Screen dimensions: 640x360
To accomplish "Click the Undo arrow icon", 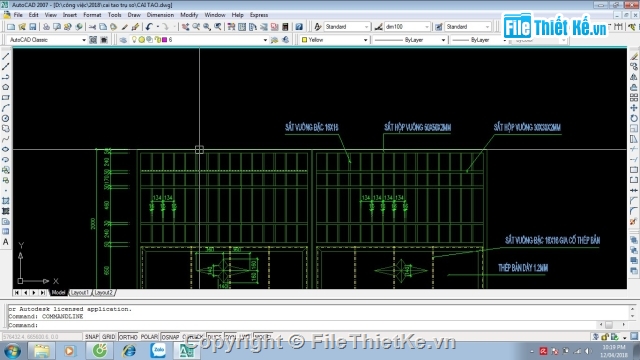I will click(149, 27).
